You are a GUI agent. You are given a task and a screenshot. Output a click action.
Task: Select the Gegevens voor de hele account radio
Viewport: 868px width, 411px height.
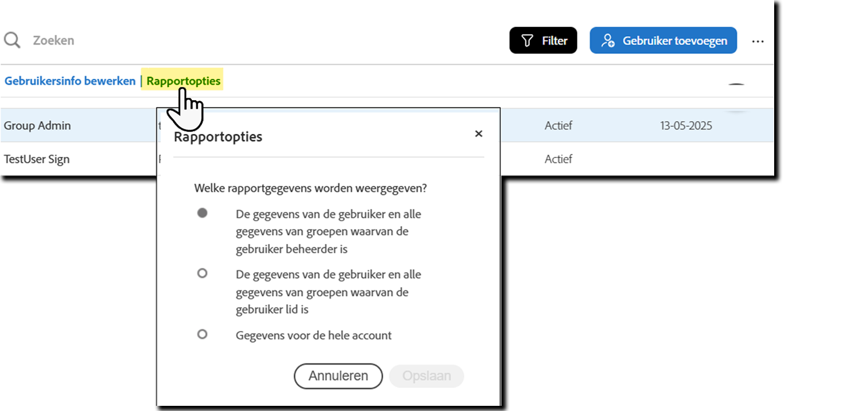tap(202, 334)
